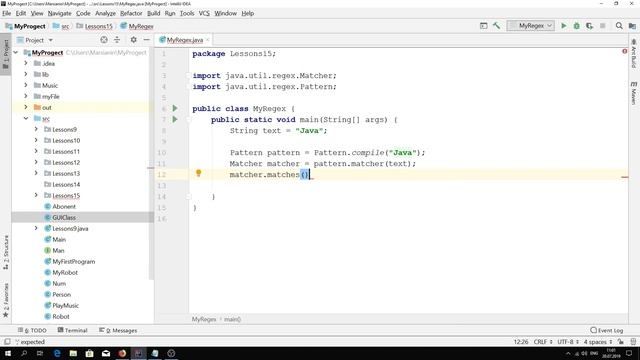Click the red error indicator in editor corner
The height and width of the screenshot is (360, 640).
click(624, 51)
